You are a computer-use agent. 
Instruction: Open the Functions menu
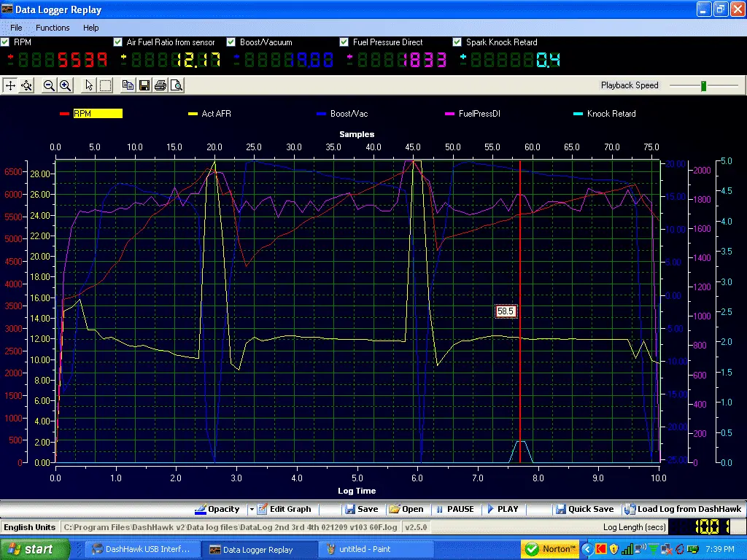[53, 28]
